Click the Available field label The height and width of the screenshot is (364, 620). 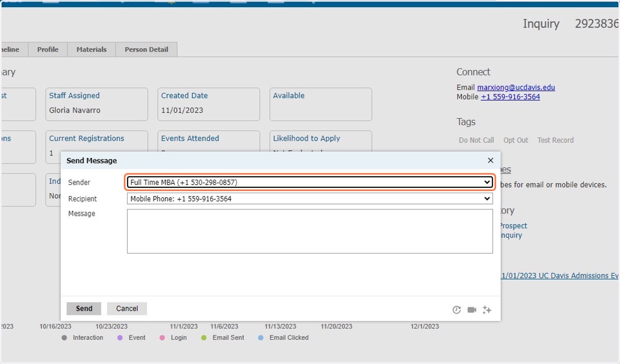coord(289,96)
